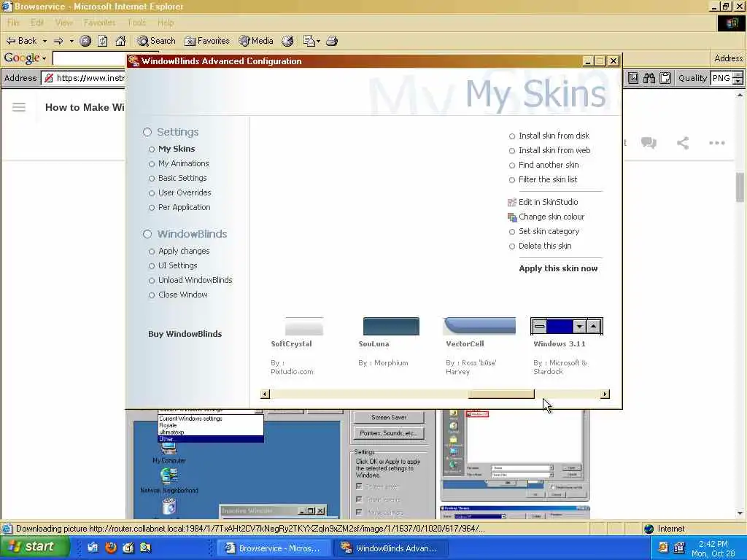Click the skin list scrollbar right arrow
This screenshot has height=560, width=747.
[605, 394]
